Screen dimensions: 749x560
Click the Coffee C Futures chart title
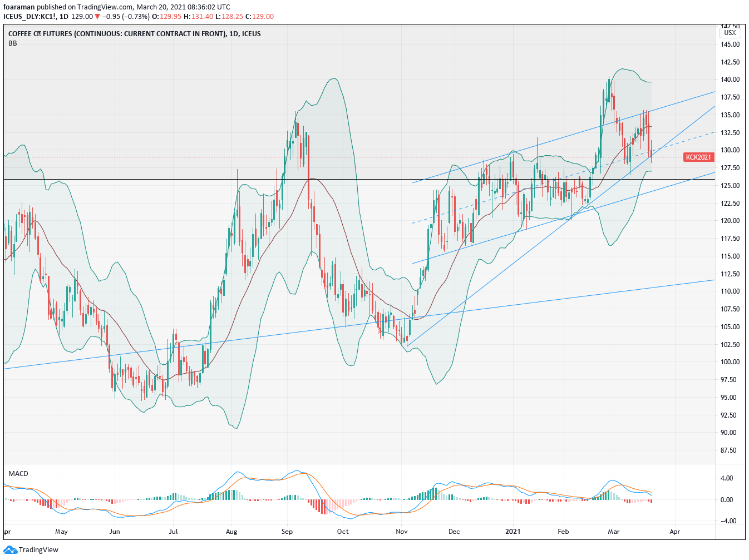point(135,34)
